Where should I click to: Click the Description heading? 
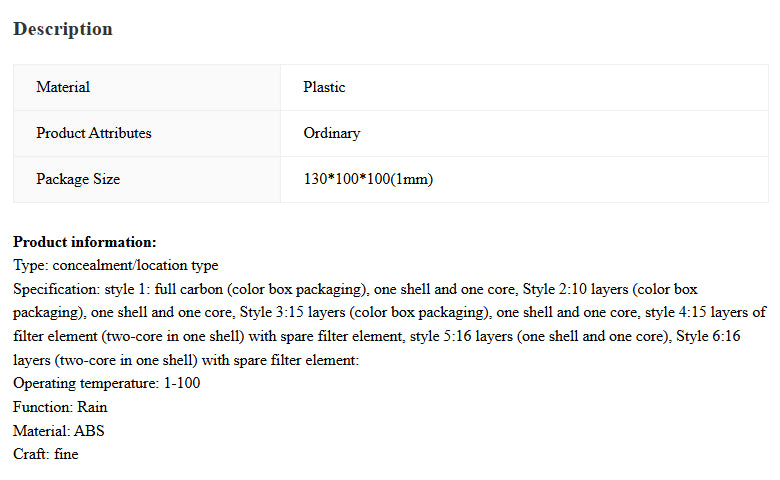(62, 29)
